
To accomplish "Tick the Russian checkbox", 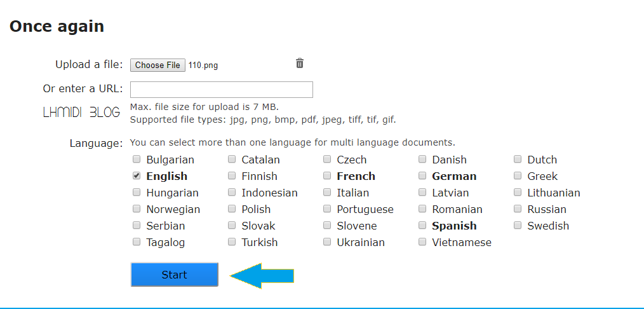I will (x=518, y=209).
